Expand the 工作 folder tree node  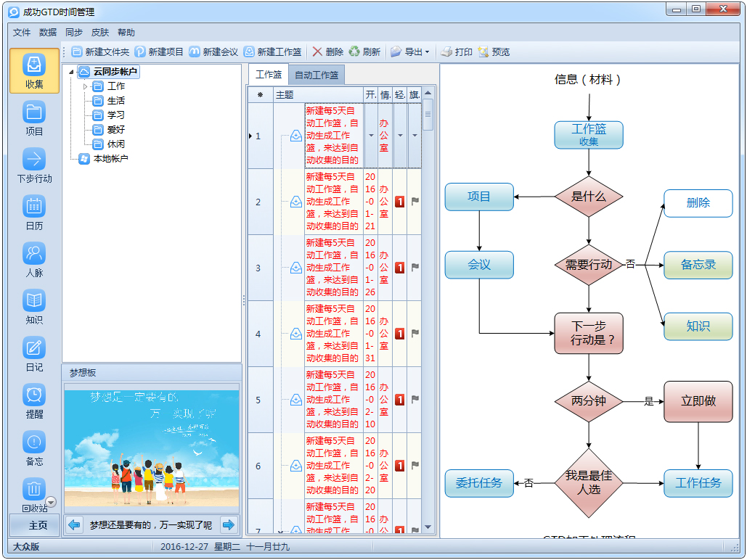85,86
